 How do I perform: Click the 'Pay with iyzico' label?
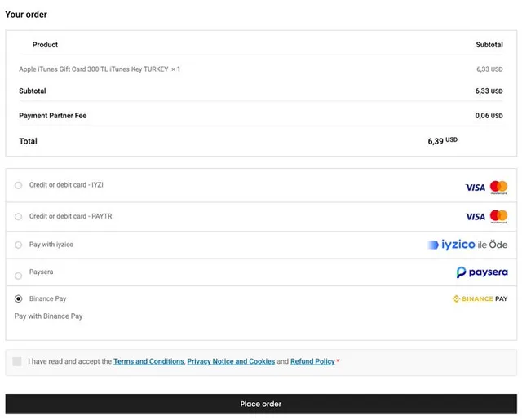click(x=51, y=245)
